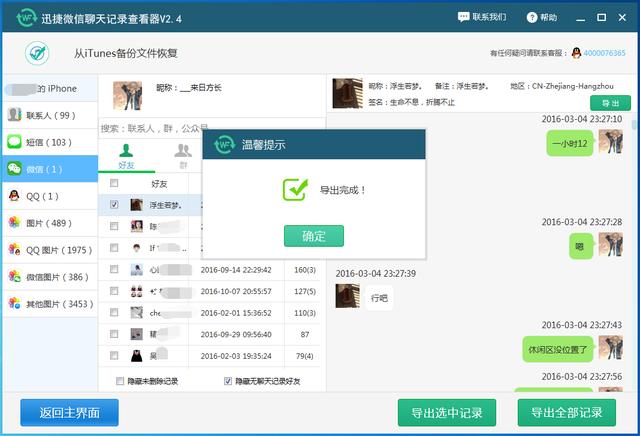Screen dimensions: 640x436
Task: Uncheck the 浮生若梦 friend checkbox
Action: [114, 205]
